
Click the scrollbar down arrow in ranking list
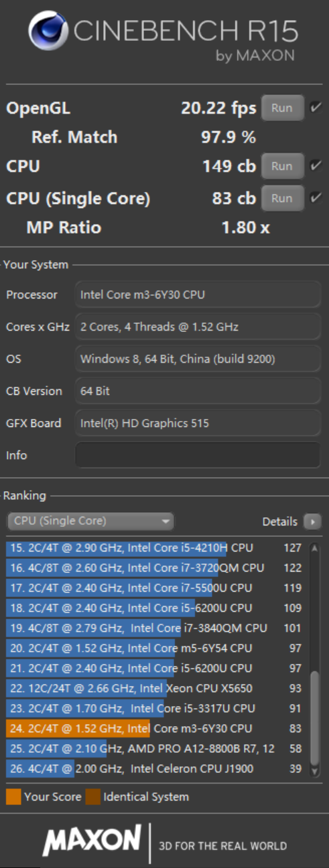coord(314,771)
